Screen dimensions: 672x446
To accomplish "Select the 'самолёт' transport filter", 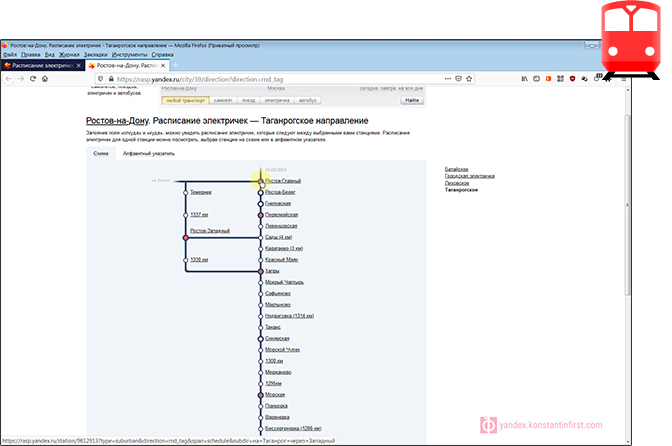I will (x=223, y=100).
